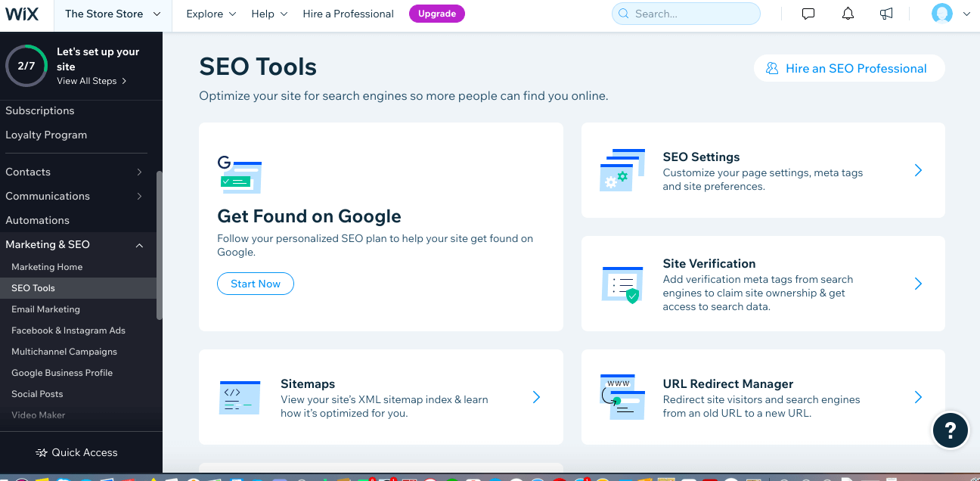Click the top Search field
This screenshot has width=980, height=481.
click(x=686, y=14)
